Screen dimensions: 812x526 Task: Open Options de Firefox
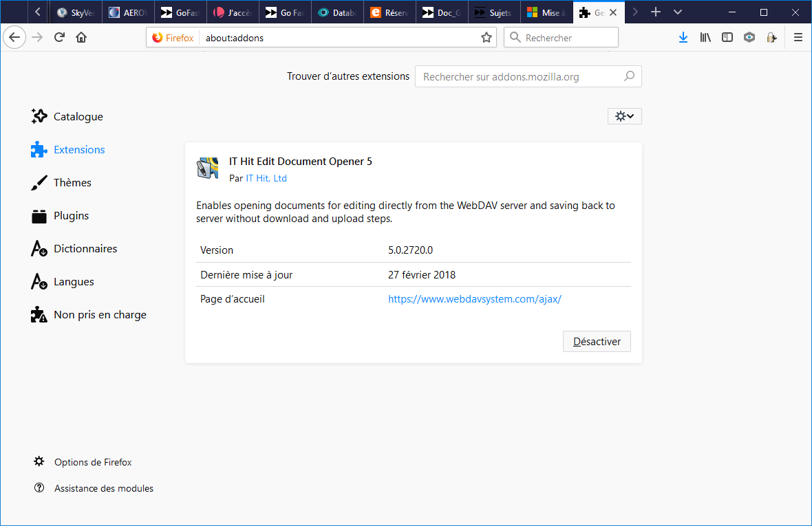[92, 462]
